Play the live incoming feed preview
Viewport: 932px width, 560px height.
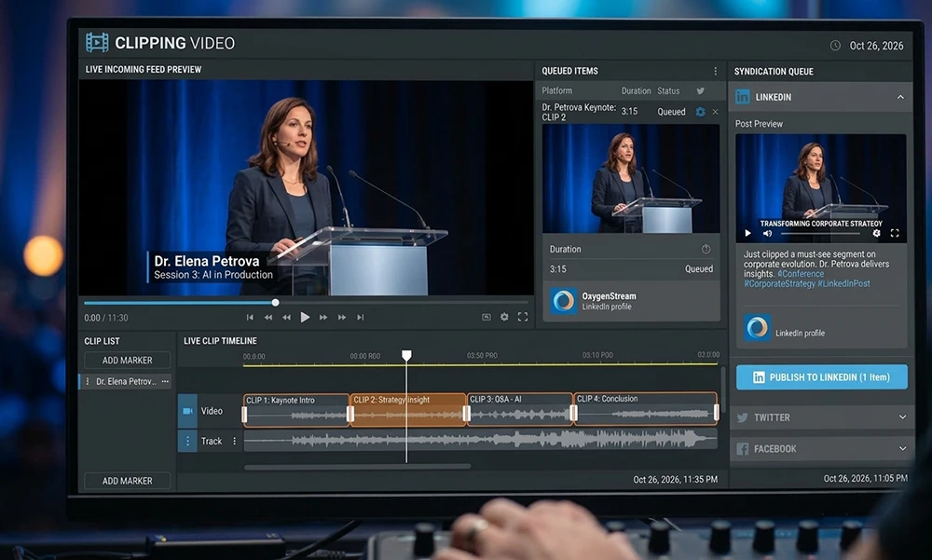(x=305, y=318)
